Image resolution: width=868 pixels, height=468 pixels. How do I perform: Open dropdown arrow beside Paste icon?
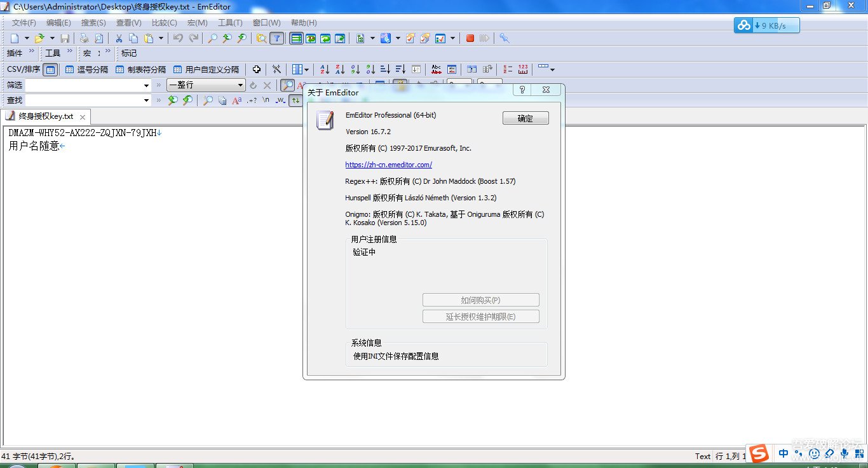pyautogui.click(x=161, y=38)
